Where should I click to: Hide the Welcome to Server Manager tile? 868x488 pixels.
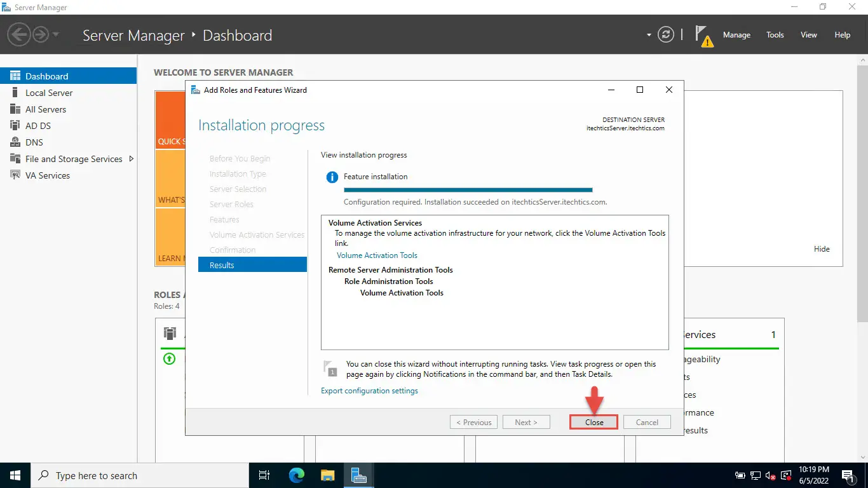[x=822, y=249]
